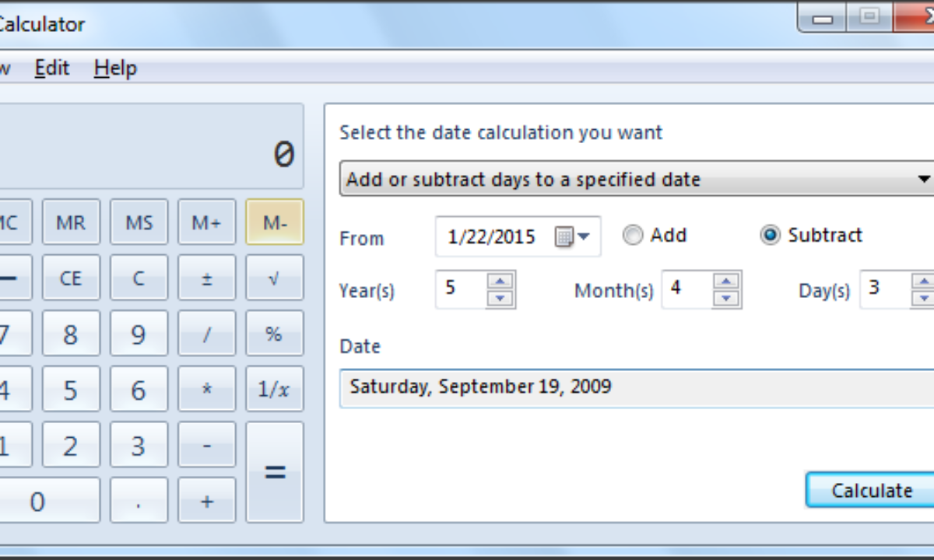Select the Subtract radio button
This screenshot has height=560, width=934.
pos(770,236)
